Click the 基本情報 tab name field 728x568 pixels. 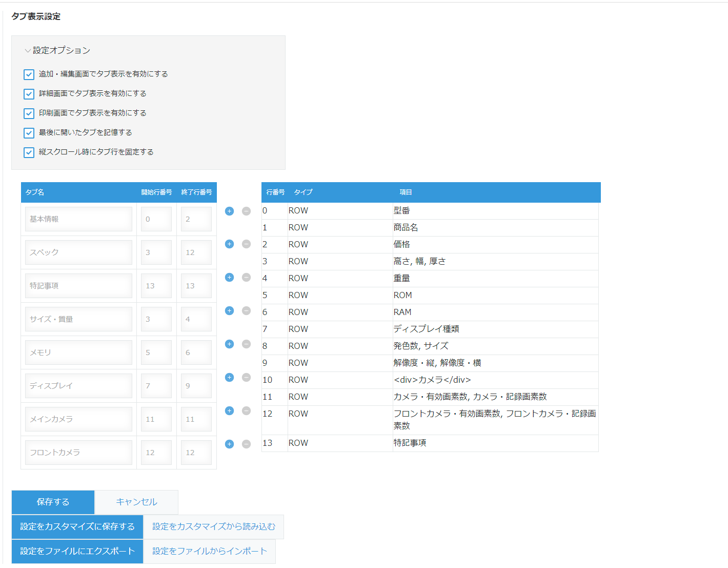(78, 219)
